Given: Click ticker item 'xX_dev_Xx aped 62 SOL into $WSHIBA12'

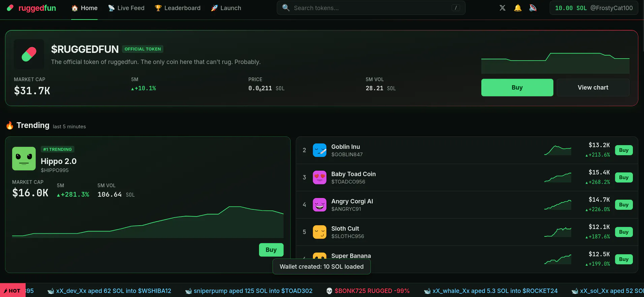Looking at the screenshot, I should point(109,291).
